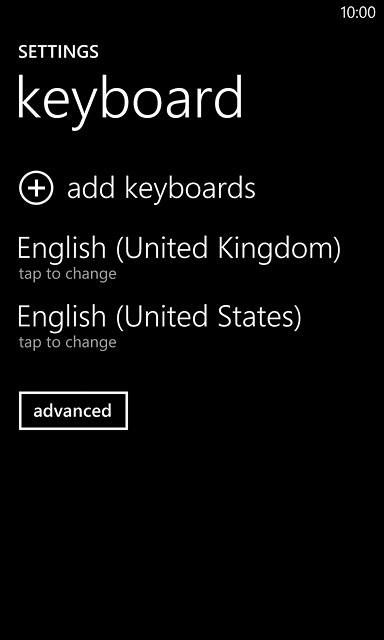Image resolution: width=384 pixels, height=640 pixels.
Task: Select the first 'tap to change' hint
Action: click(x=67, y=274)
